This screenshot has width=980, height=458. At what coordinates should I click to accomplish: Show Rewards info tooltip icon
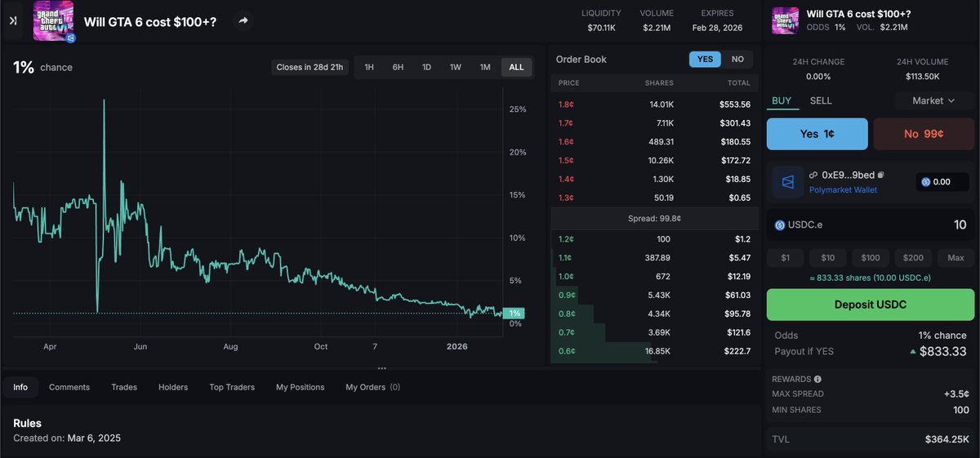(x=817, y=379)
